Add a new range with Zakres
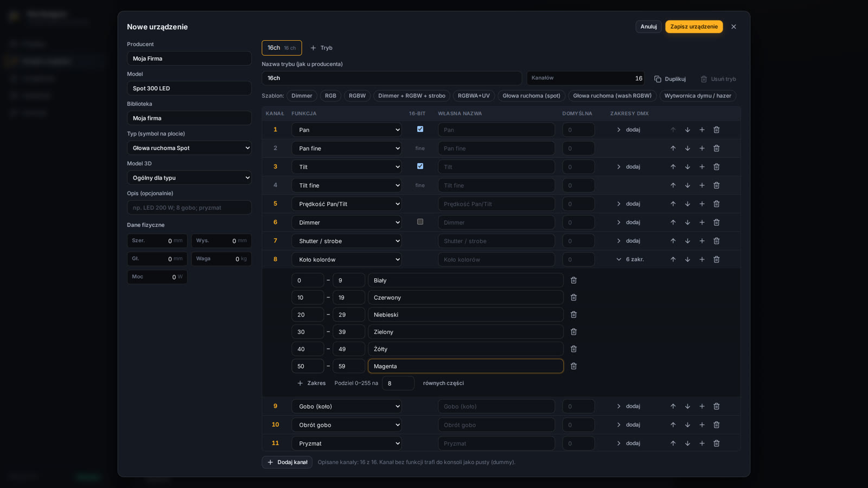This screenshot has width=868, height=488. 311,383
